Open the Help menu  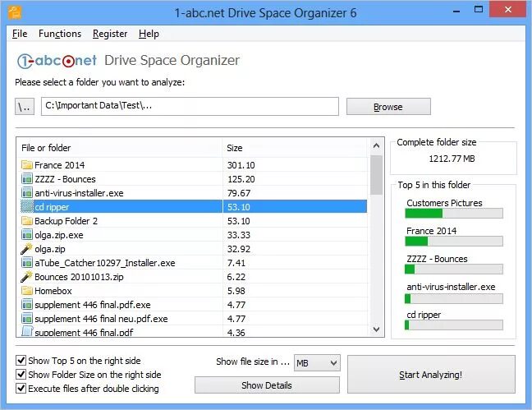[x=149, y=34]
